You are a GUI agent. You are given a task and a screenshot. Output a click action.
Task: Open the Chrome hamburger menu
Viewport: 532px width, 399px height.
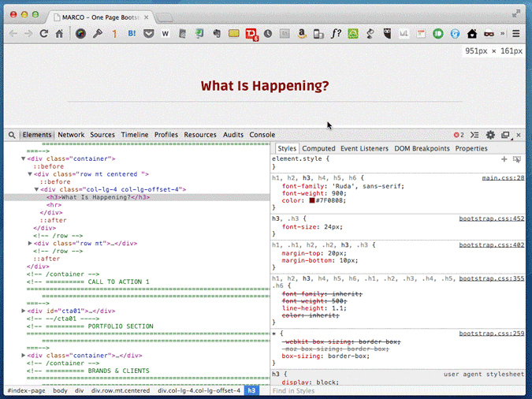(516, 34)
